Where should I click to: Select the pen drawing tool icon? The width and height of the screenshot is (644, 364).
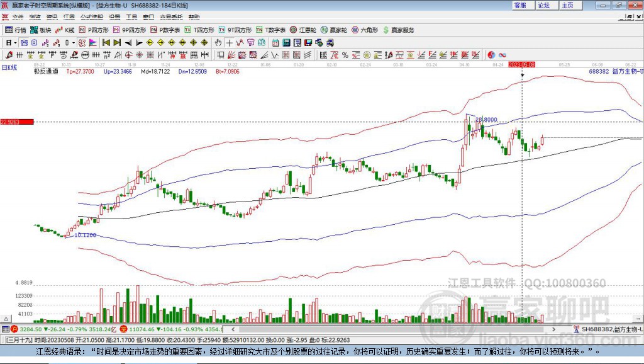click(9, 55)
